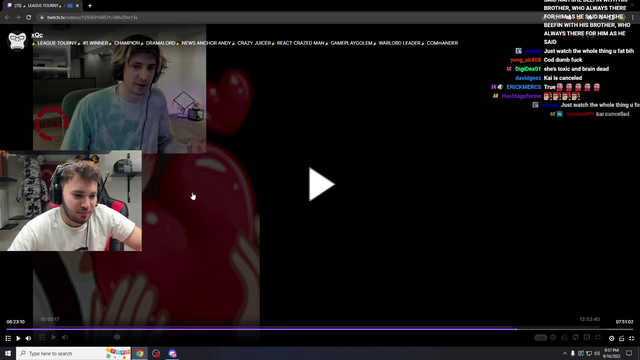Open the xQc channel name link
640x360 pixels.
point(37,35)
